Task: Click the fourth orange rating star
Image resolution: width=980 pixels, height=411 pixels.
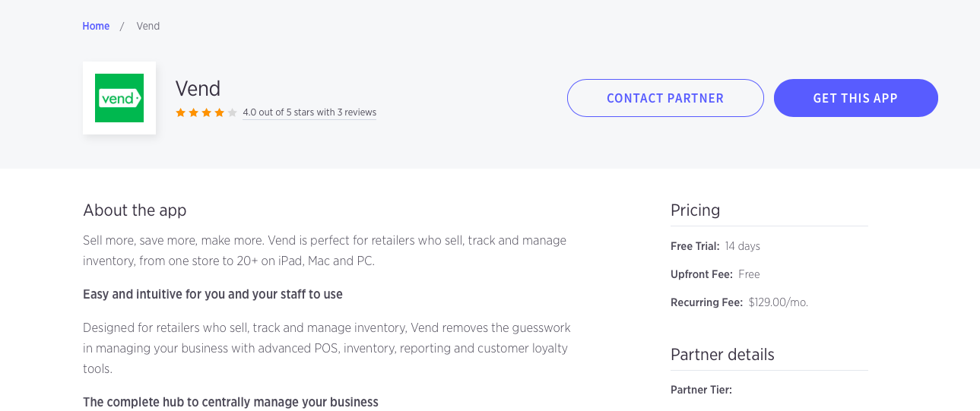Action: [220, 112]
